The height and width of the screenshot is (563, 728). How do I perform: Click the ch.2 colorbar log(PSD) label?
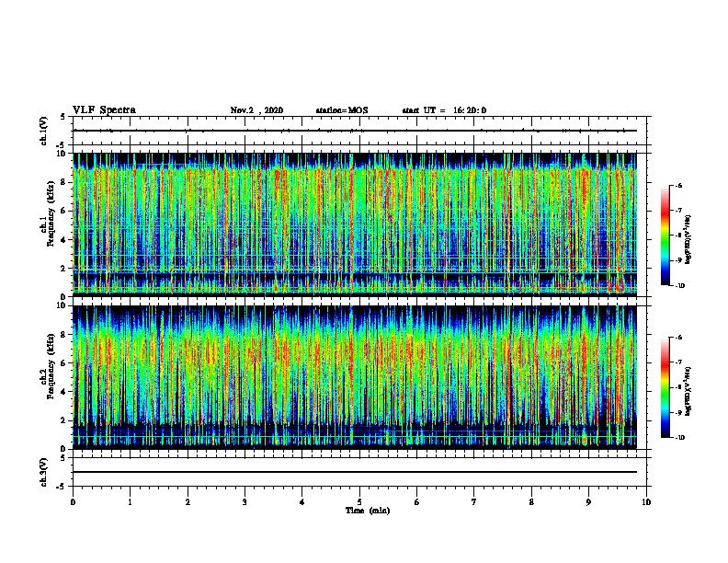688,391
